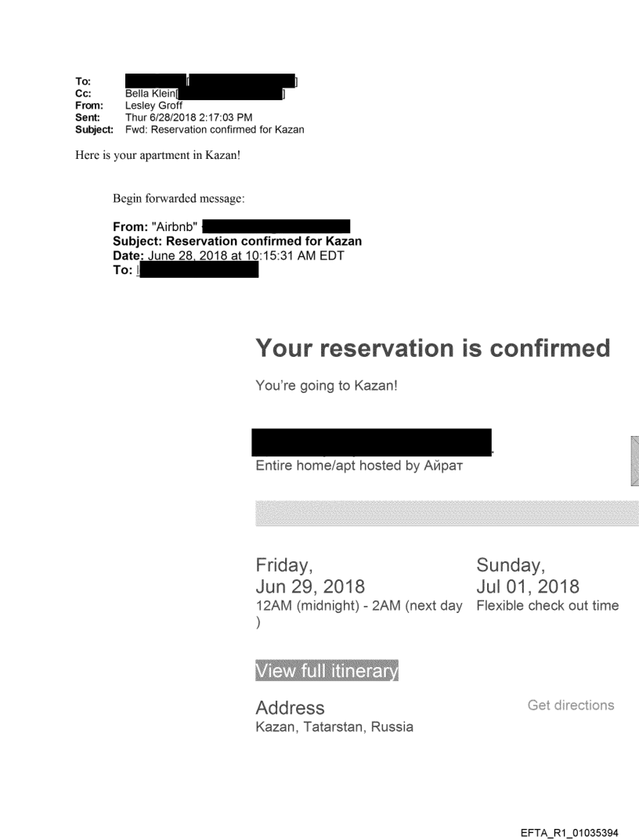Click the partial image at right edge

(634, 463)
